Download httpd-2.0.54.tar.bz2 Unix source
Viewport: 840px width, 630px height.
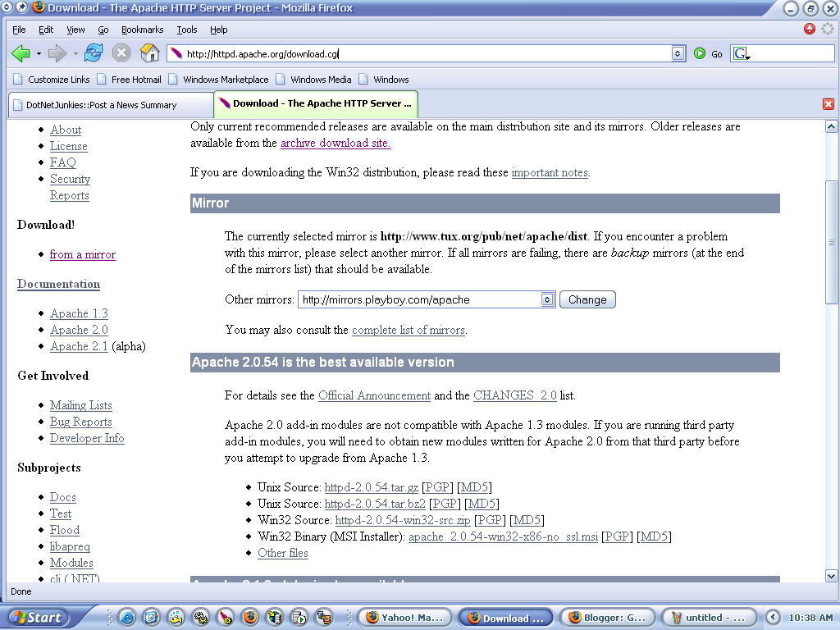[x=375, y=504]
